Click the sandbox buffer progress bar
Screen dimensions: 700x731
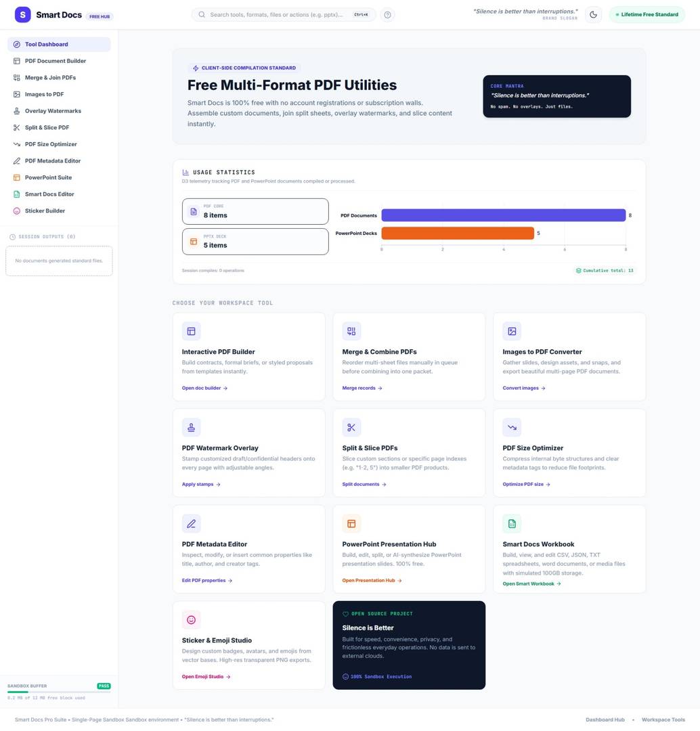pos(59,692)
